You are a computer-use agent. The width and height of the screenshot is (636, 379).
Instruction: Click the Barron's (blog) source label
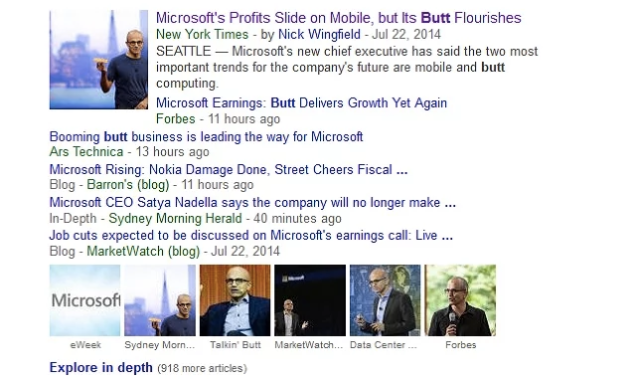coord(128,185)
